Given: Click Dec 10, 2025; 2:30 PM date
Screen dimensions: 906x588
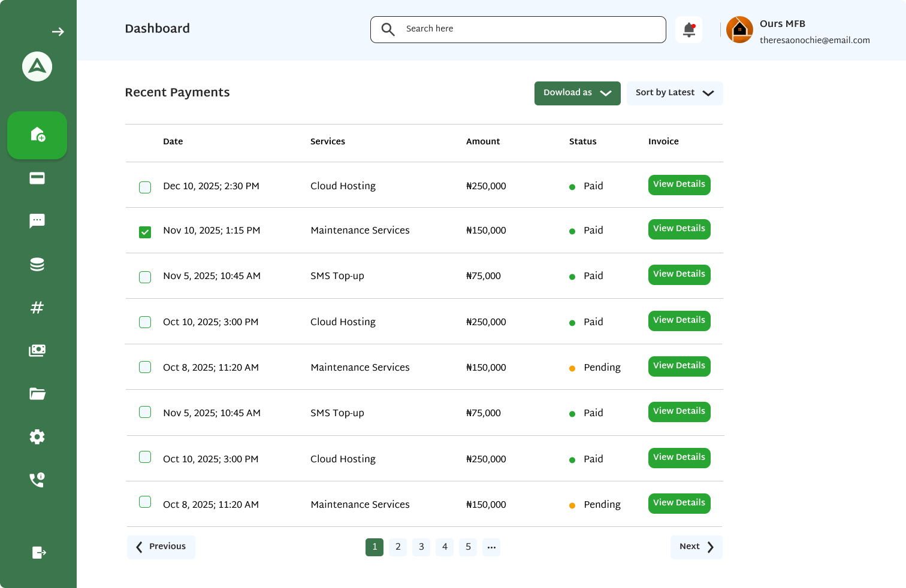Looking at the screenshot, I should 212,186.
